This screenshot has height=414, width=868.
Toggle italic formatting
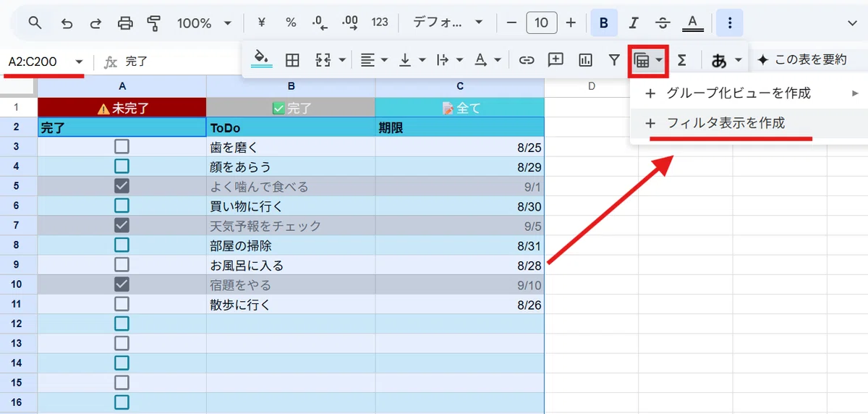634,23
